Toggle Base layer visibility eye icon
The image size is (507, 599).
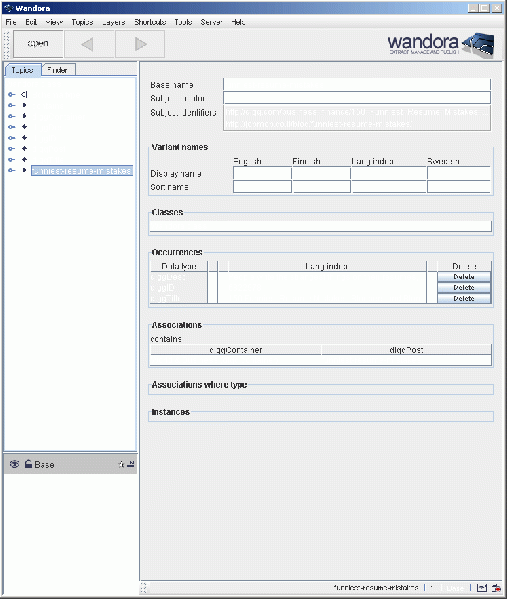tap(14, 464)
